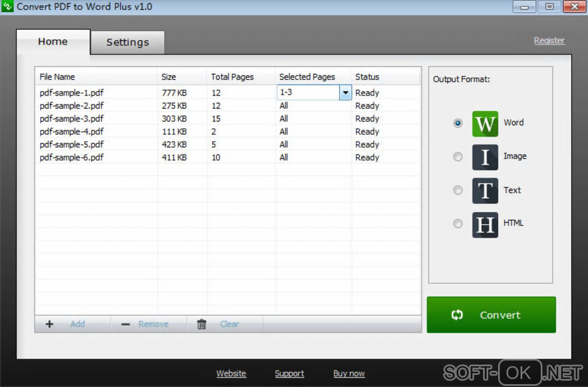Click the Word format label
Viewport: 588px width, 387px height.
tap(514, 123)
